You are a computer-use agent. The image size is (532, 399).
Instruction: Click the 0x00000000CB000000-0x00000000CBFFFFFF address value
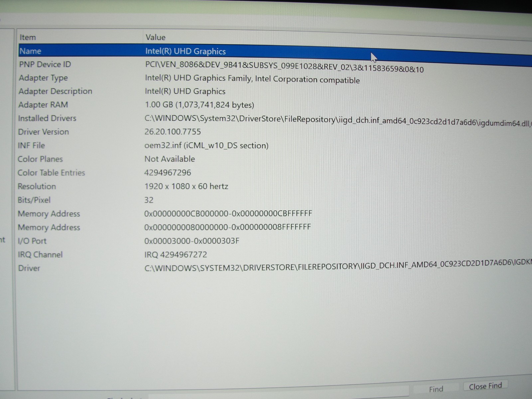coord(228,213)
